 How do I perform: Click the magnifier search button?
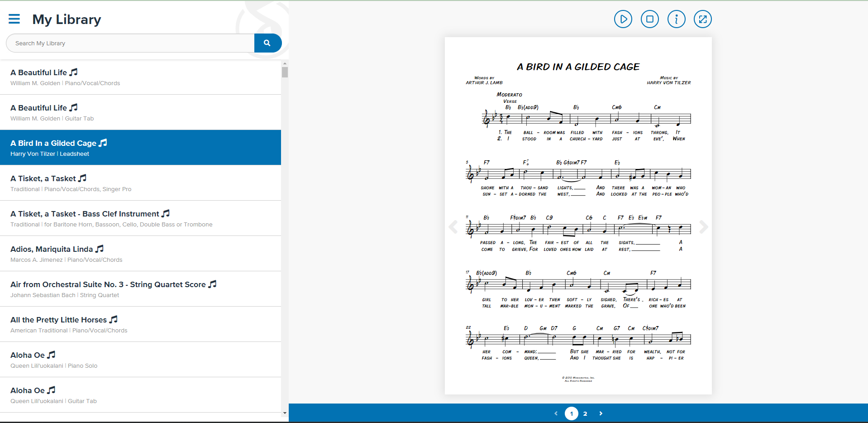point(267,43)
